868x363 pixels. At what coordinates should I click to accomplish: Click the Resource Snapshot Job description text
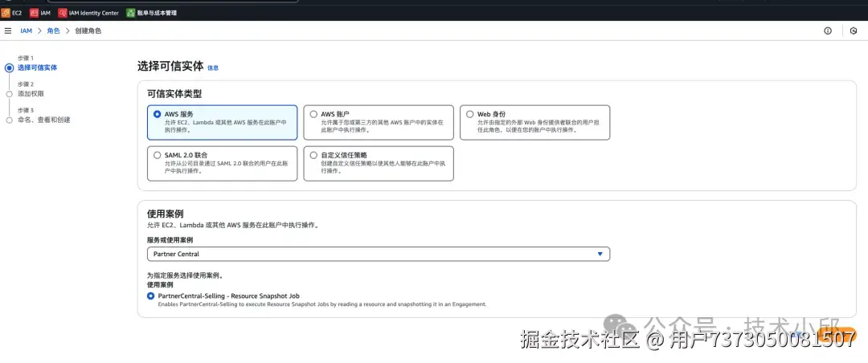click(321, 304)
